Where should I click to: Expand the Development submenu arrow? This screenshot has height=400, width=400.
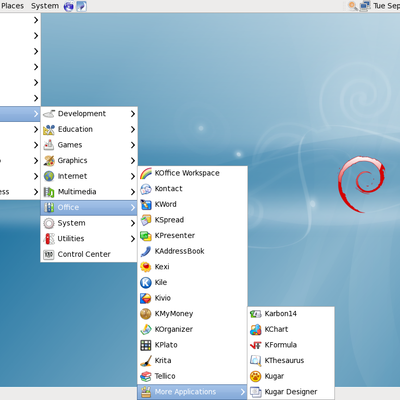tap(133, 114)
